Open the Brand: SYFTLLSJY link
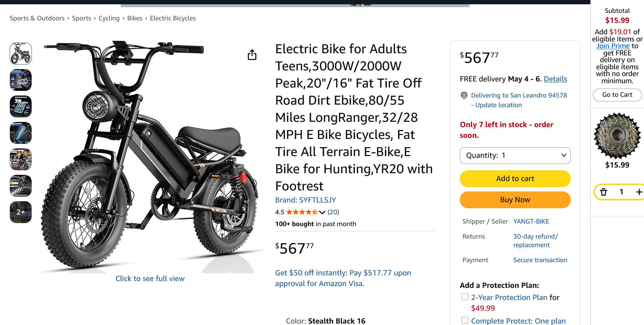 tap(305, 200)
